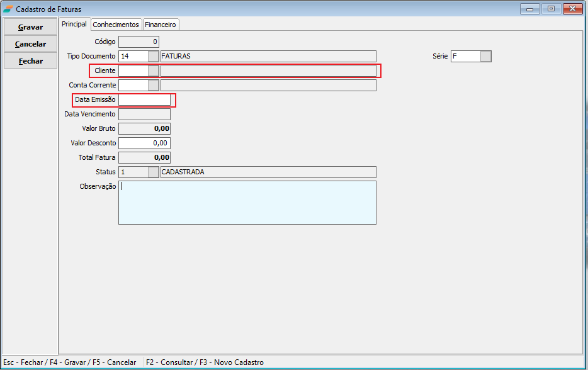Open the Financeiro tab
588x370 pixels.
[x=161, y=25]
